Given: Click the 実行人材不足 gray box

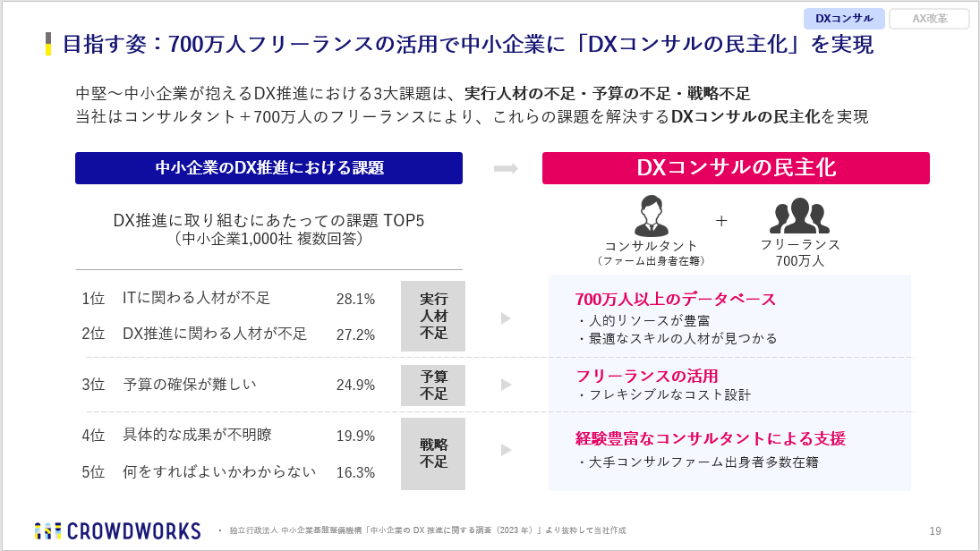Looking at the screenshot, I should [433, 316].
